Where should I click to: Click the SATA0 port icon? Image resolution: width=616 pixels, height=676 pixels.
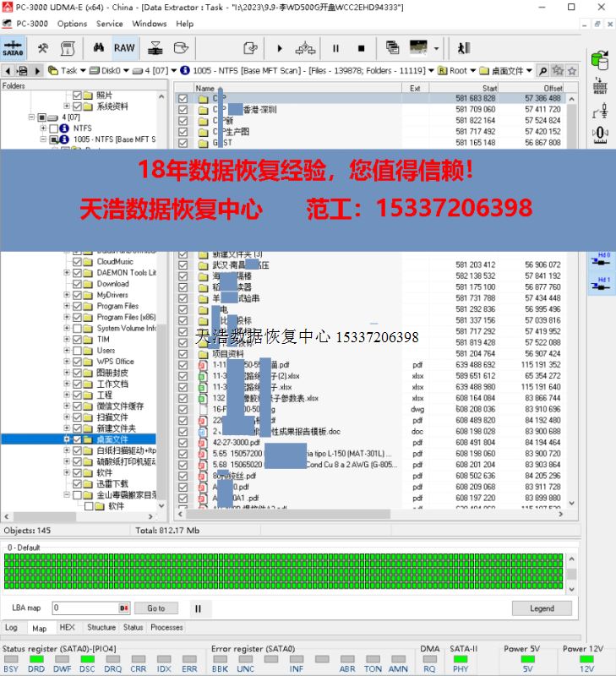pos(13,48)
